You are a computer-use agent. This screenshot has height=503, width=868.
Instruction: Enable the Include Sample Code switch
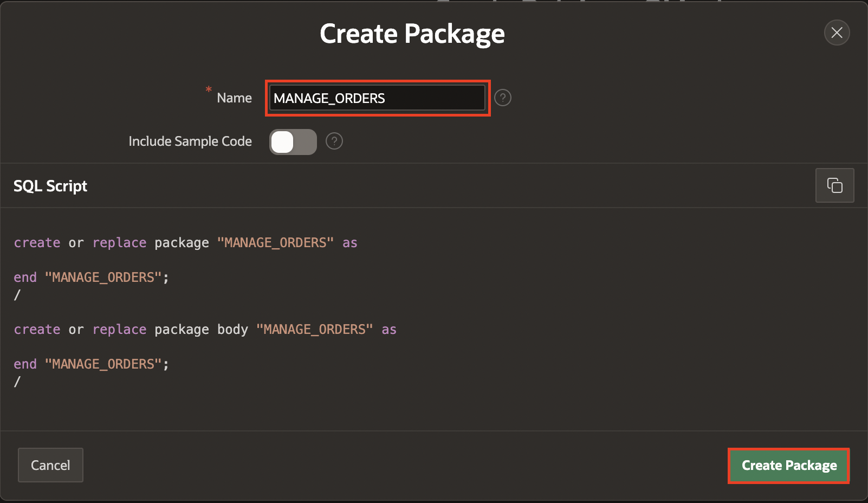293,142
